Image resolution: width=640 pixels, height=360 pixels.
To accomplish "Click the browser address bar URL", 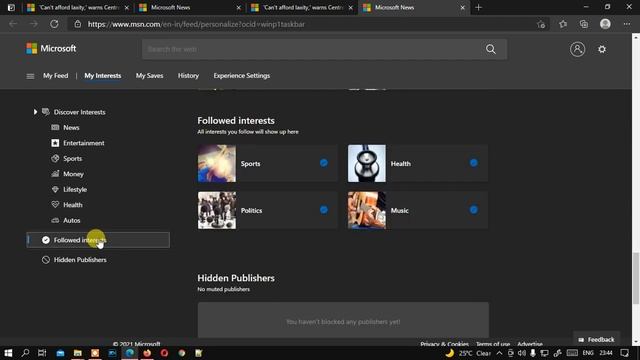I will 196,24.
